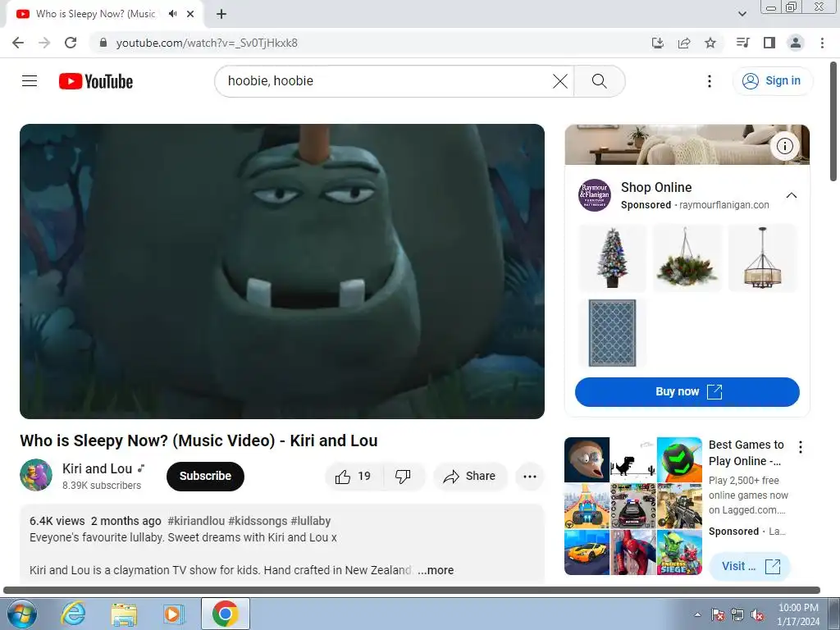This screenshot has height=630, width=840.
Task: Open the Chrome profile avatar
Action: [x=796, y=43]
